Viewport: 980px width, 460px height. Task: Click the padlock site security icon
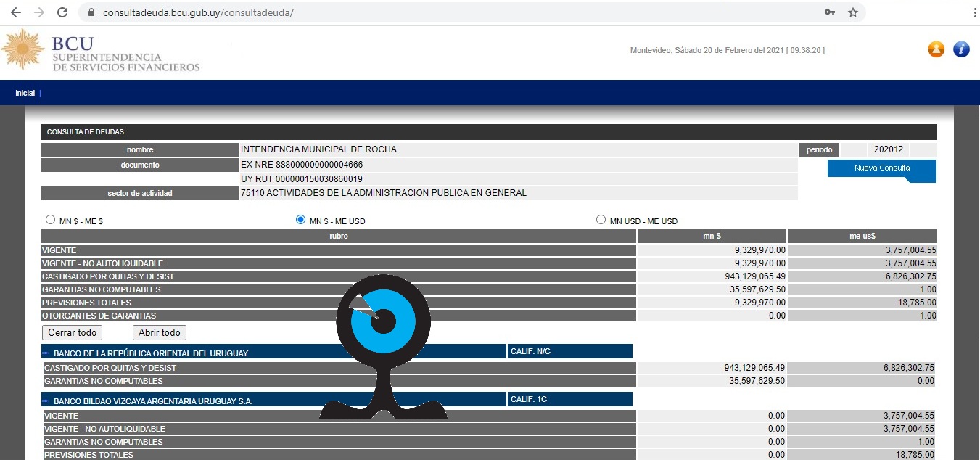click(91, 13)
